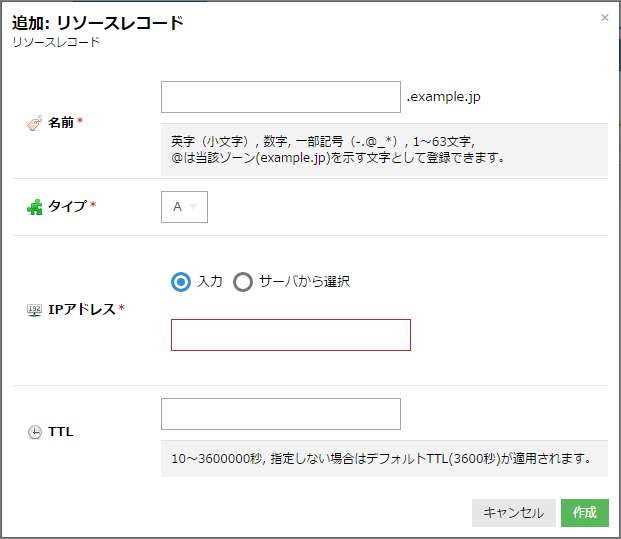
Task: Close the dialog with the X icon
Action: click(x=604, y=17)
